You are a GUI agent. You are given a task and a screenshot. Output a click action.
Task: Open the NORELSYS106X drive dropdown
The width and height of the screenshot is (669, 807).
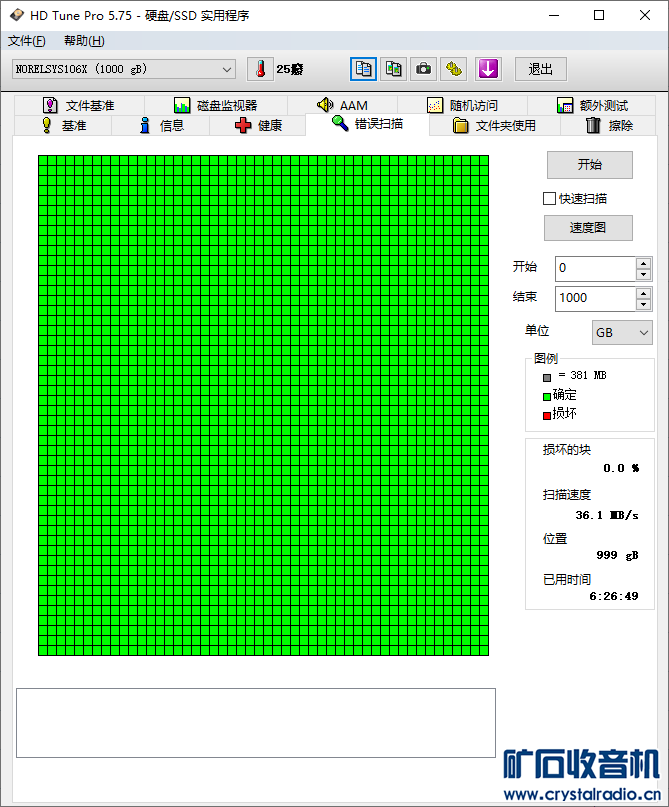coord(124,69)
